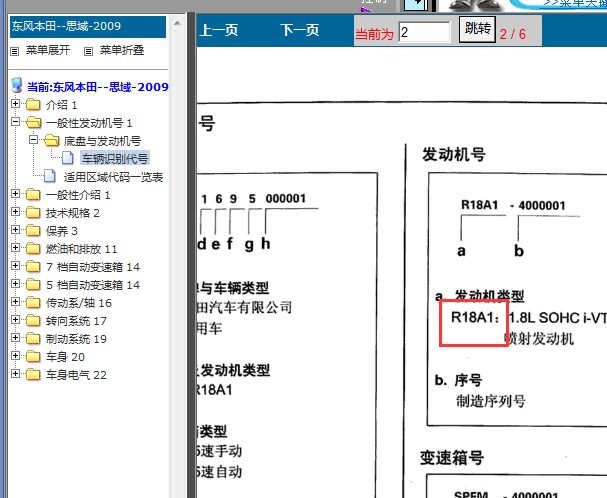The image size is (607, 498).
Task: Select the 一般性介绍 1 label
Action: (x=78, y=195)
